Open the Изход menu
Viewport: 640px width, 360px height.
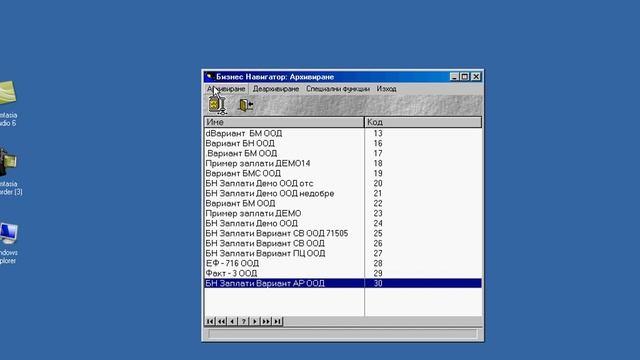[386, 89]
